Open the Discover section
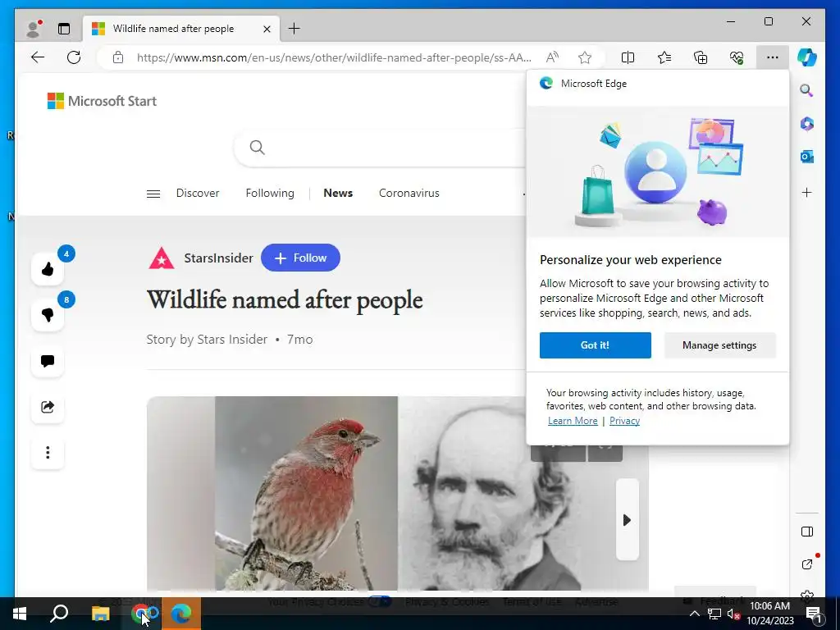This screenshot has width=840, height=630. click(198, 193)
